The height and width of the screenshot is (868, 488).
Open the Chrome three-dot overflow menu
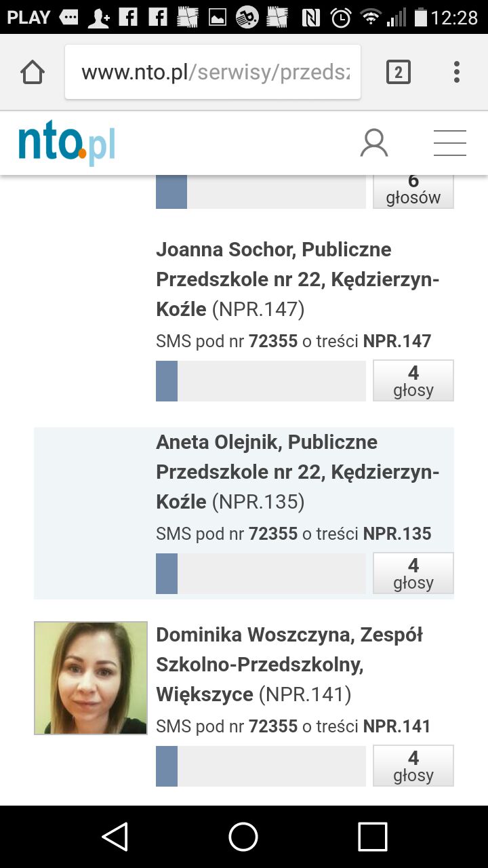click(457, 72)
